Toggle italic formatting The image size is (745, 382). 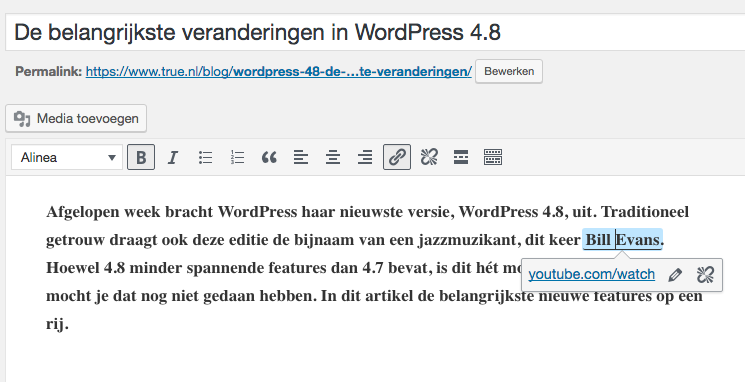pos(173,157)
